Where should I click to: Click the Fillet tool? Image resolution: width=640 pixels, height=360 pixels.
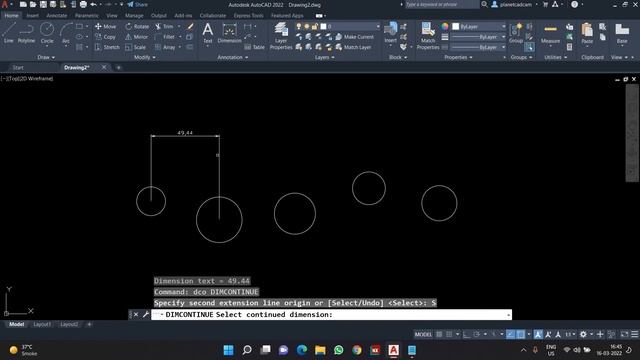pos(165,37)
